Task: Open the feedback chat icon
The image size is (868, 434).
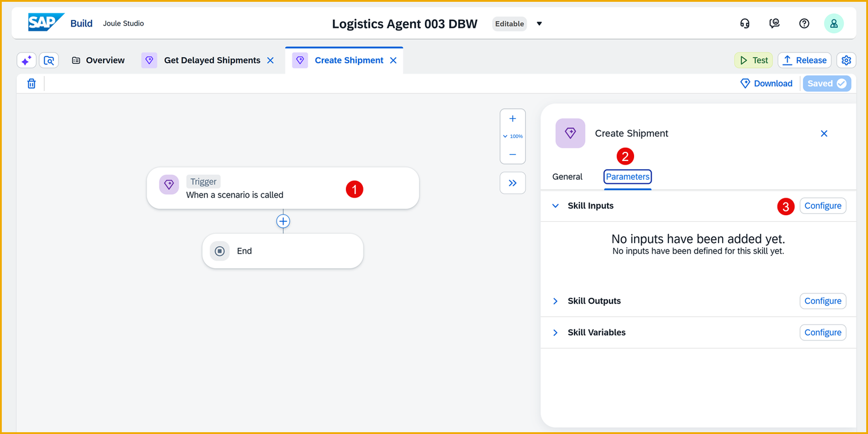Action: pyautogui.click(x=775, y=24)
